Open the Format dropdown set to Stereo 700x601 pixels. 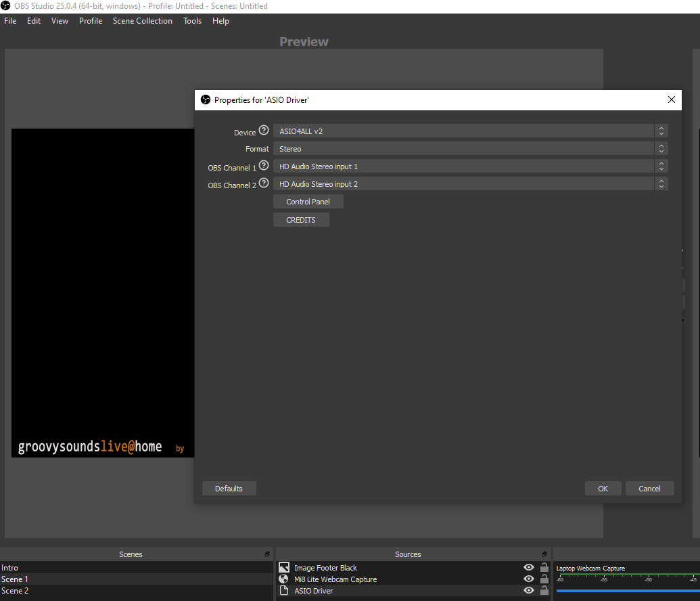(471, 148)
